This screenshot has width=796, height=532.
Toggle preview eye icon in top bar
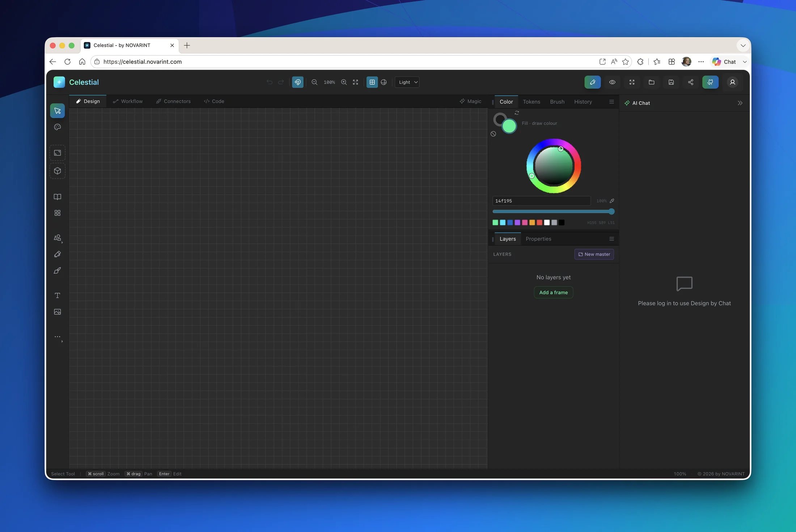point(612,82)
